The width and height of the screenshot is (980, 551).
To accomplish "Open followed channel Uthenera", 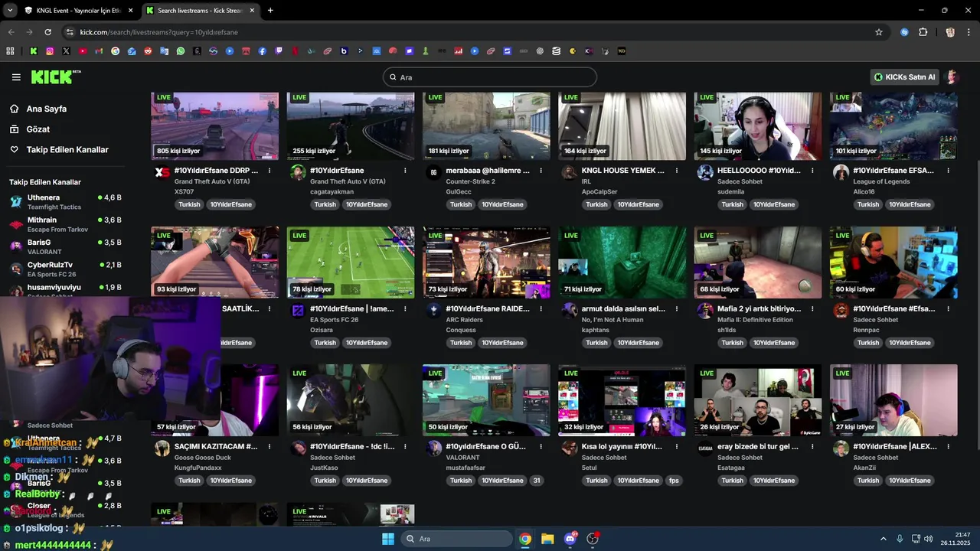I will [x=64, y=202].
